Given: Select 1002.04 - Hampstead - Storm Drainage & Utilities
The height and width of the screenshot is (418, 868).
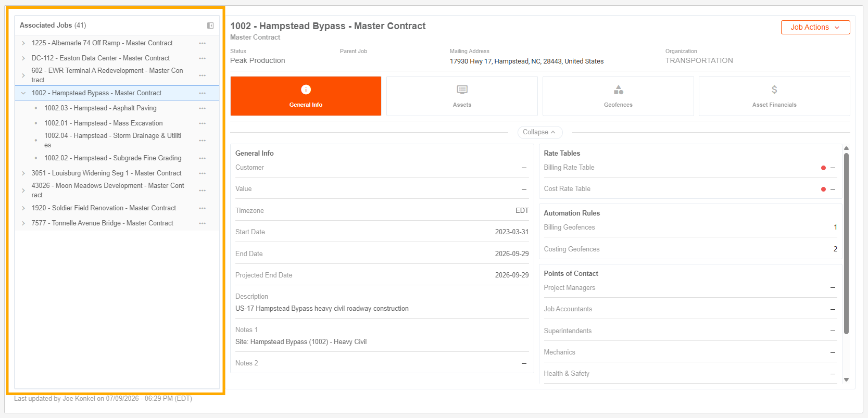Looking at the screenshot, I should coord(113,141).
